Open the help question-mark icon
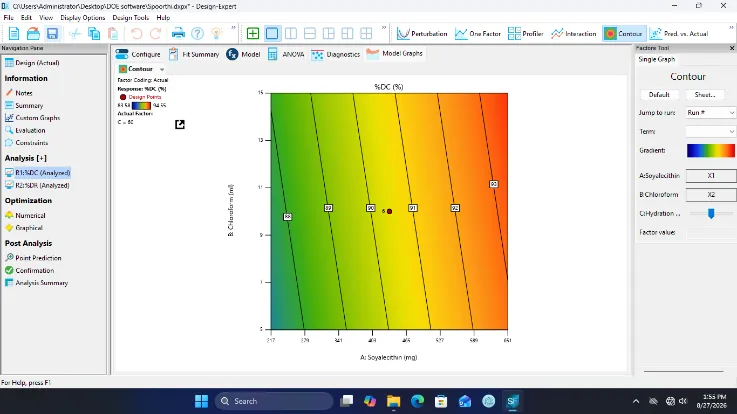 point(197,33)
